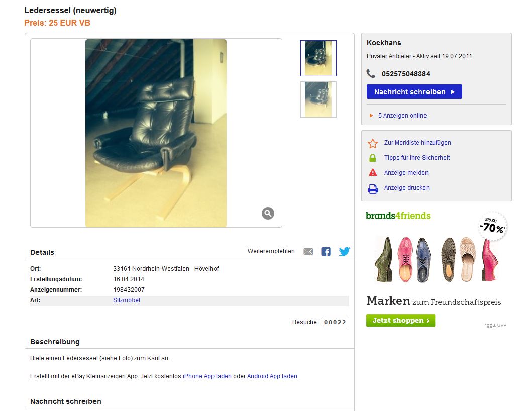This screenshot has width=532, height=411.
Task: Click the phone handset icon
Action: click(x=371, y=74)
